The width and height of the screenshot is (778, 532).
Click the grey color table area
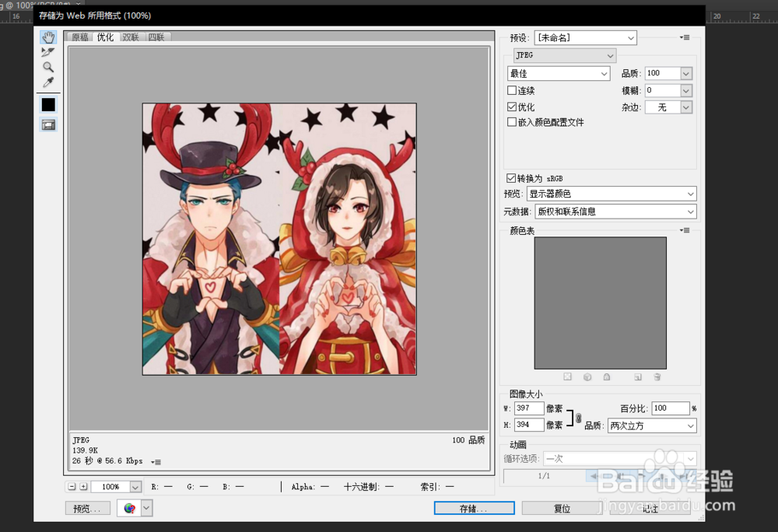point(601,303)
